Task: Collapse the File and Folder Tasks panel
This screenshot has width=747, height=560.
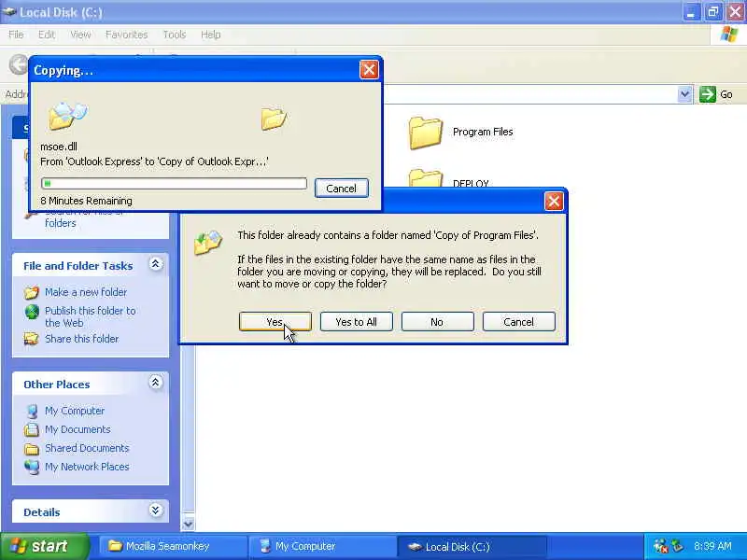Action: click(155, 264)
